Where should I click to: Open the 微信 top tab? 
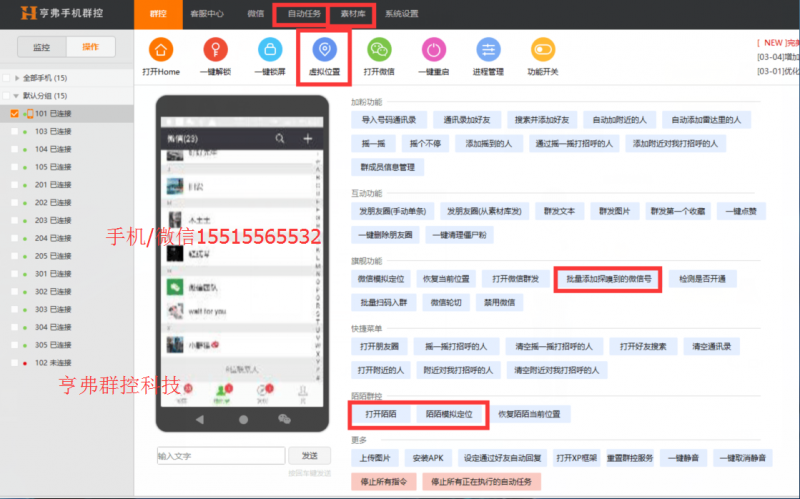click(256, 14)
